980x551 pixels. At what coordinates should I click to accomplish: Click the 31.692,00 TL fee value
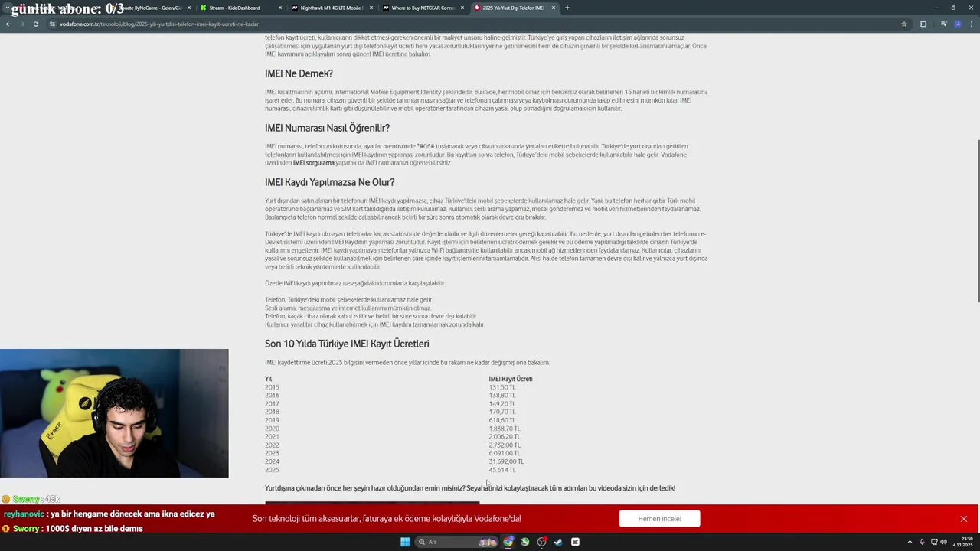click(x=507, y=461)
